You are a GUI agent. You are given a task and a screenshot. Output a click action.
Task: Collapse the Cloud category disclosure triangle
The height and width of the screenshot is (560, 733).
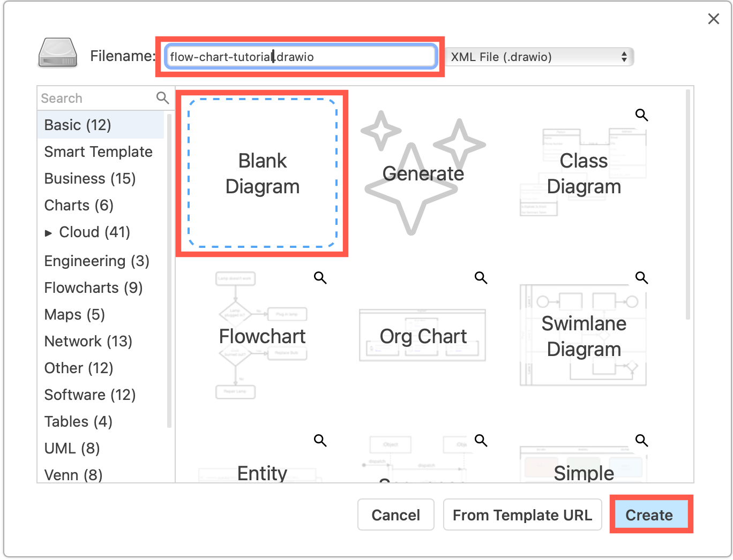49,232
